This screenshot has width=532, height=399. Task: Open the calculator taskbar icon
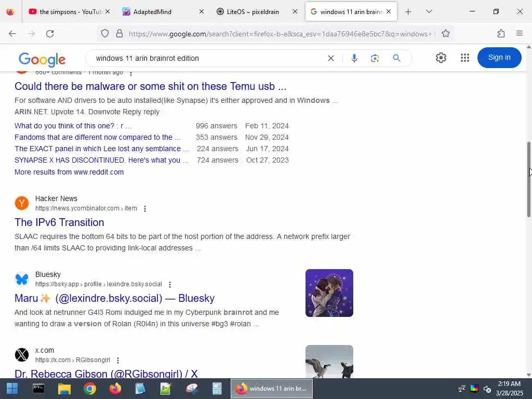(217, 389)
